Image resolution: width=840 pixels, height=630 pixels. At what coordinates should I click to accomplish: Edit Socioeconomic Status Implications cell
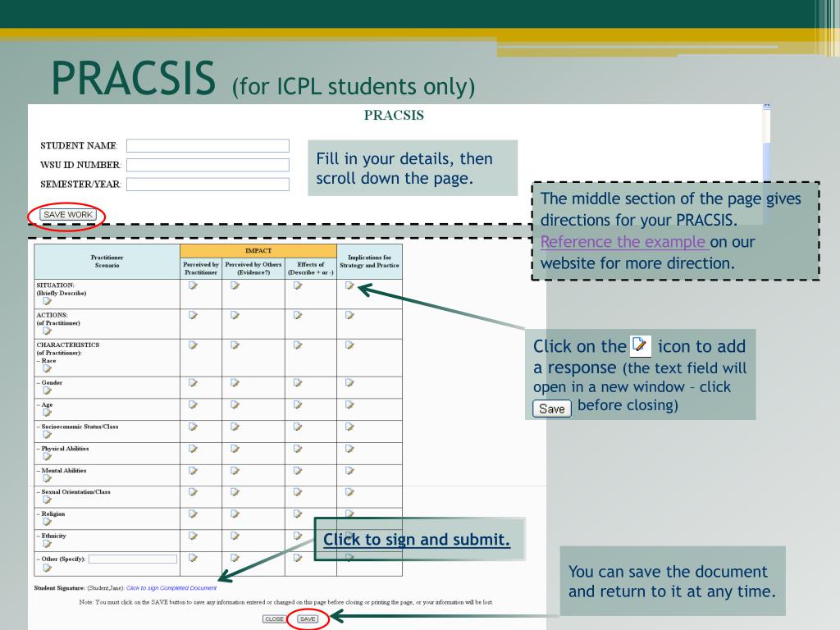click(x=349, y=427)
